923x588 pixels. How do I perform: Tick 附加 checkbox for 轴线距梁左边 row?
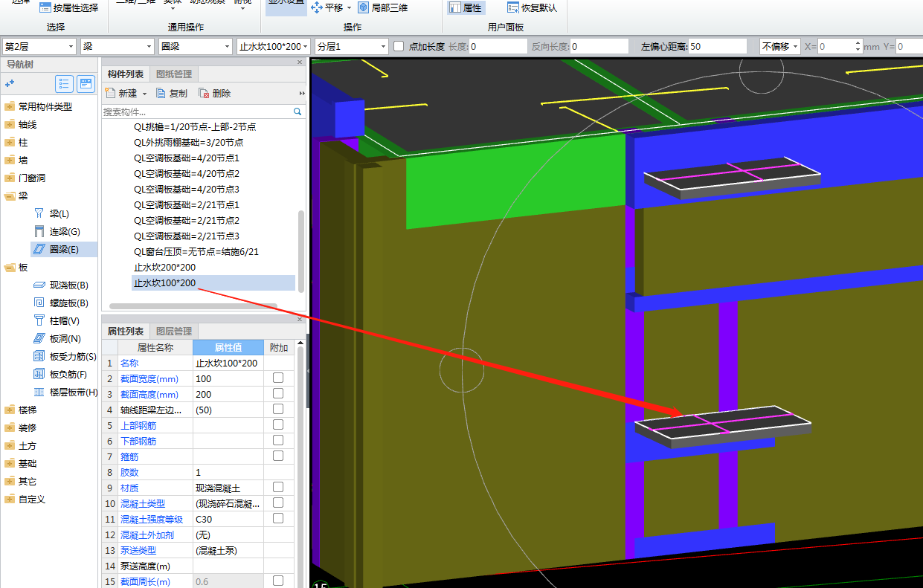(x=278, y=409)
